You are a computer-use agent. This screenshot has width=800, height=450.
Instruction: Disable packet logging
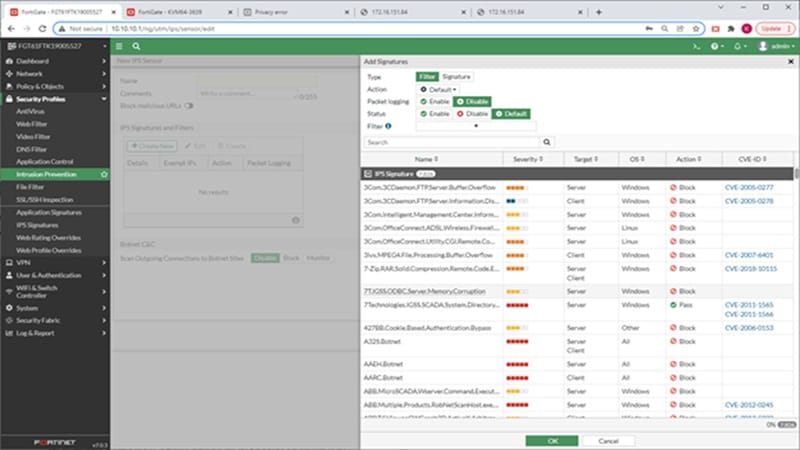click(472, 102)
